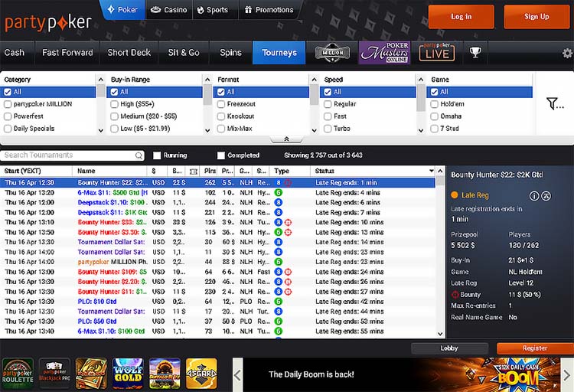
Task: Open the Status column dropdown arrow
Action: [431, 171]
